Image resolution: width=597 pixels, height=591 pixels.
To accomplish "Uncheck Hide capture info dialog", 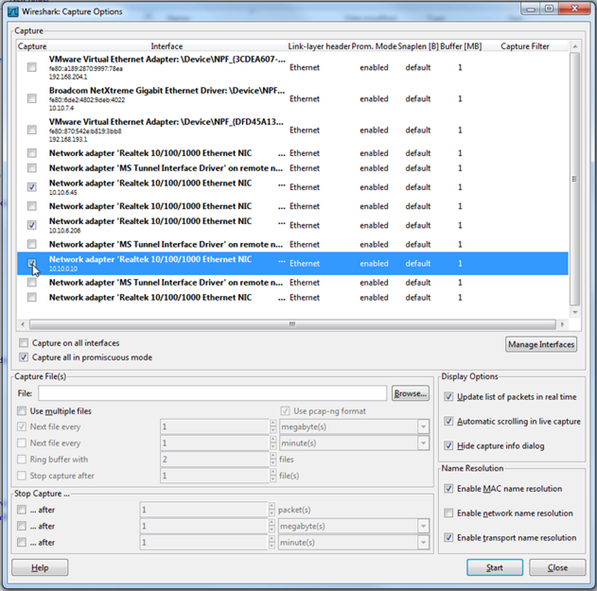I will pyautogui.click(x=449, y=446).
